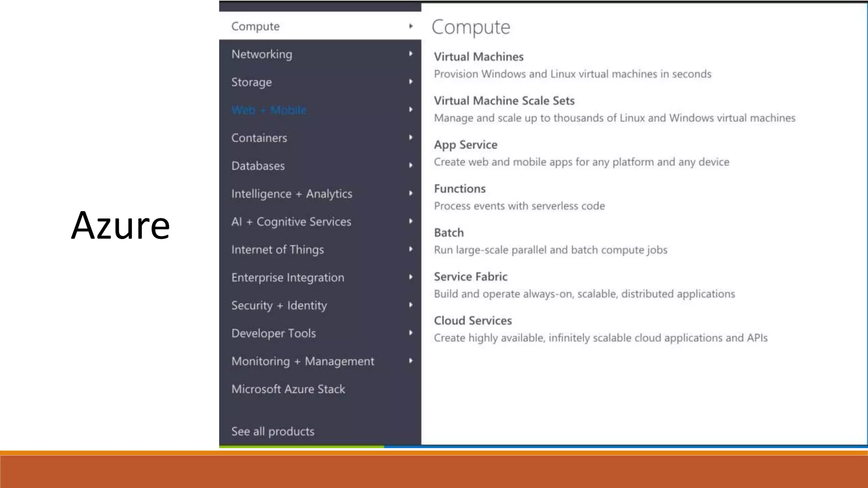Expand the Databases submenu arrow
Image resolution: width=868 pixels, height=488 pixels.
click(x=410, y=166)
